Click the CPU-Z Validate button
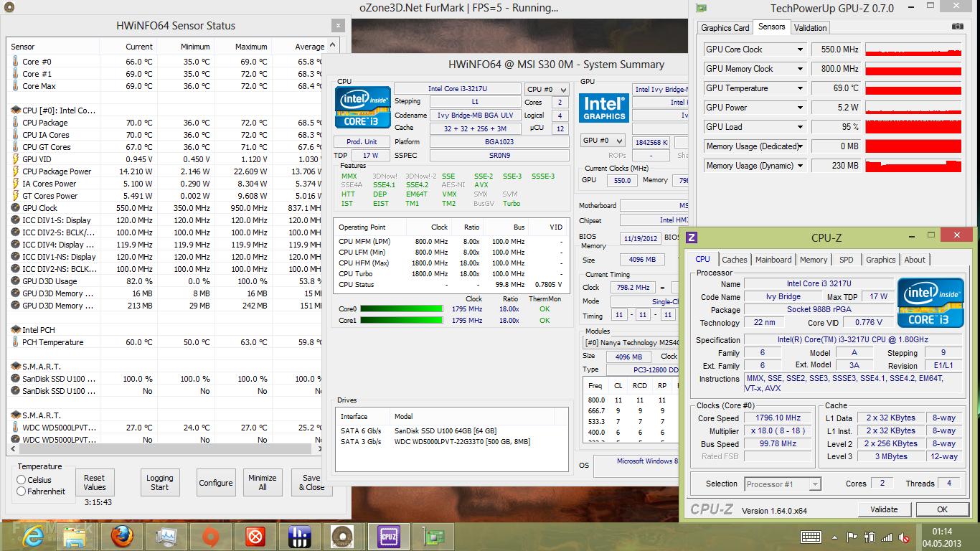 pyautogui.click(x=884, y=509)
